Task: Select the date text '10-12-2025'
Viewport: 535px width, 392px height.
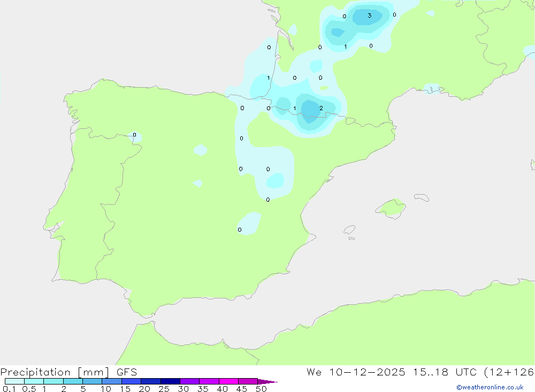Action: [367, 372]
